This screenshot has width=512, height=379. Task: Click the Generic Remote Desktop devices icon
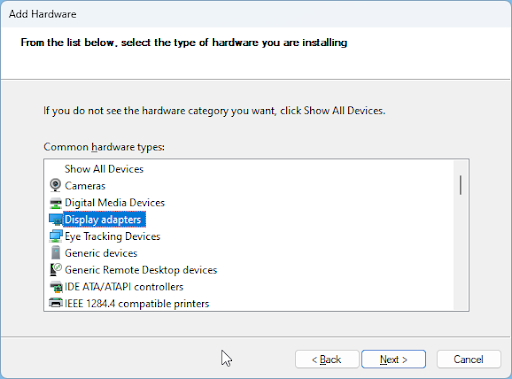(x=55, y=270)
